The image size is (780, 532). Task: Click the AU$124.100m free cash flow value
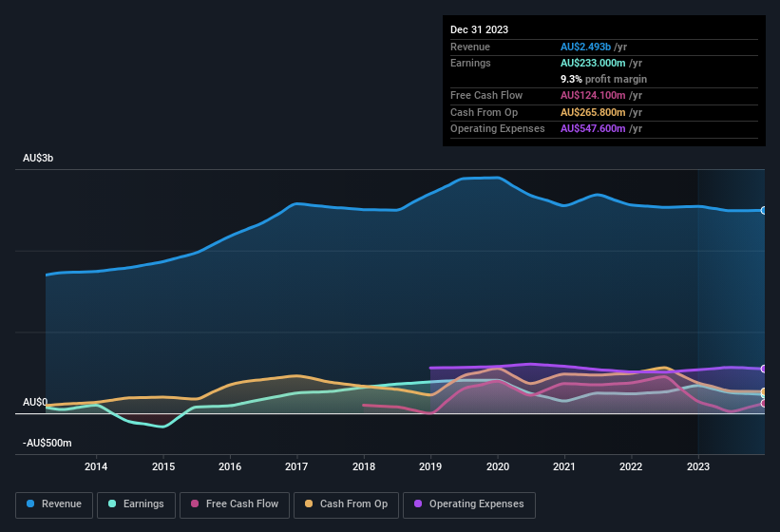[594, 95]
